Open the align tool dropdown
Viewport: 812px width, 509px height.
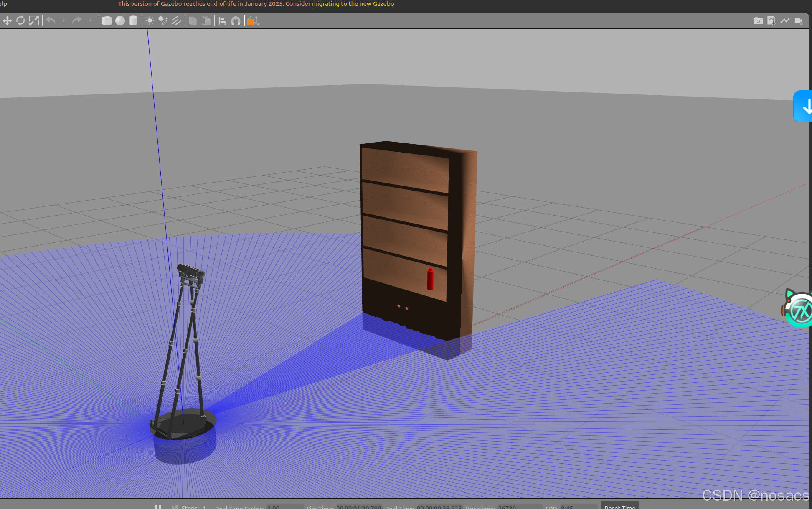click(x=223, y=21)
